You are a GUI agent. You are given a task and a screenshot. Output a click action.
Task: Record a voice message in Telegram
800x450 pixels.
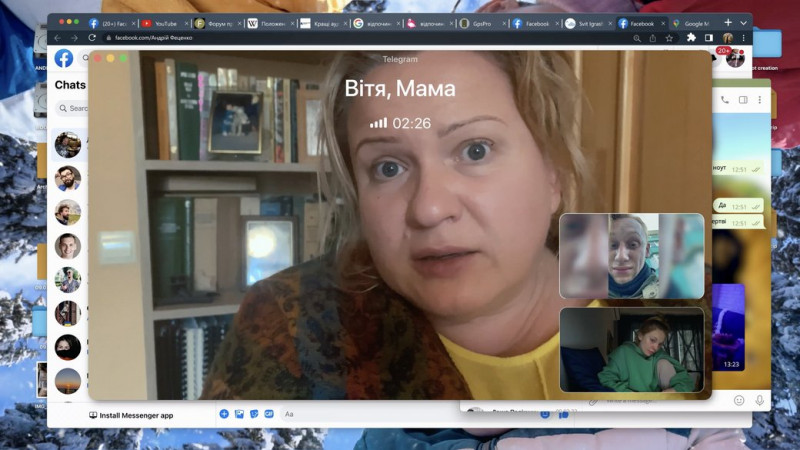point(760,401)
